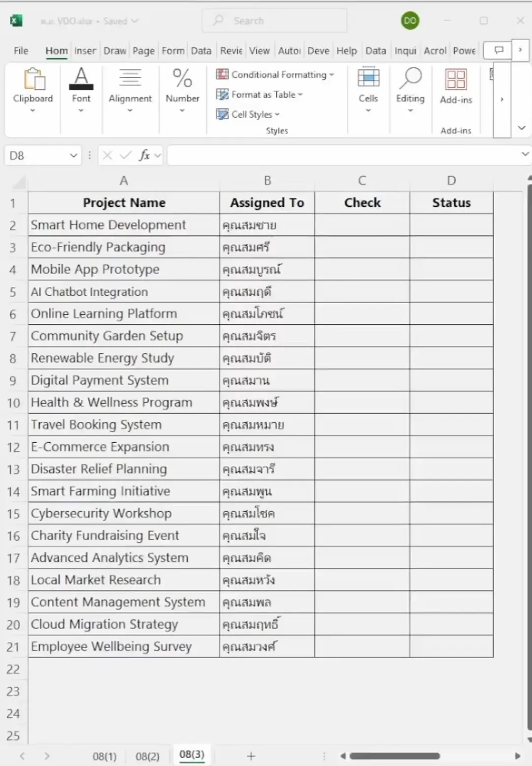Click the Excel app icon

tap(16, 21)
